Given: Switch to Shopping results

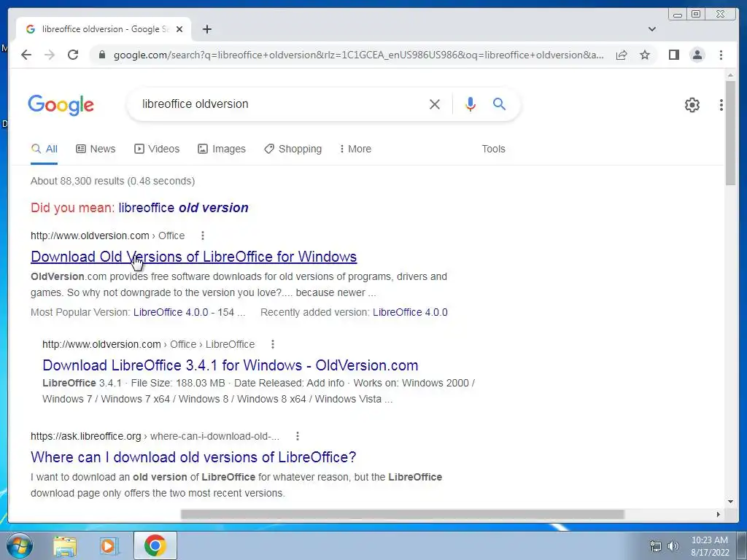Looking at the screenshot, I should pyautogui.click(x=293, y=149).
